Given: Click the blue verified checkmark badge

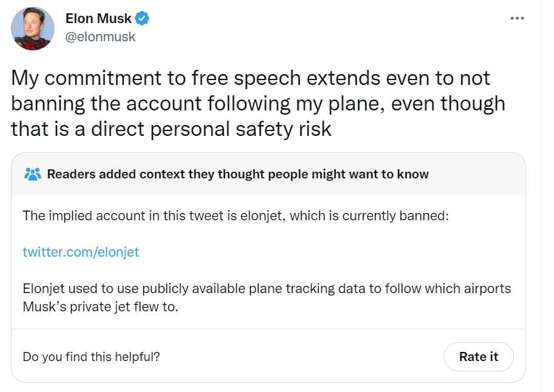Looking at the screenshot, I should pos(142,19).
